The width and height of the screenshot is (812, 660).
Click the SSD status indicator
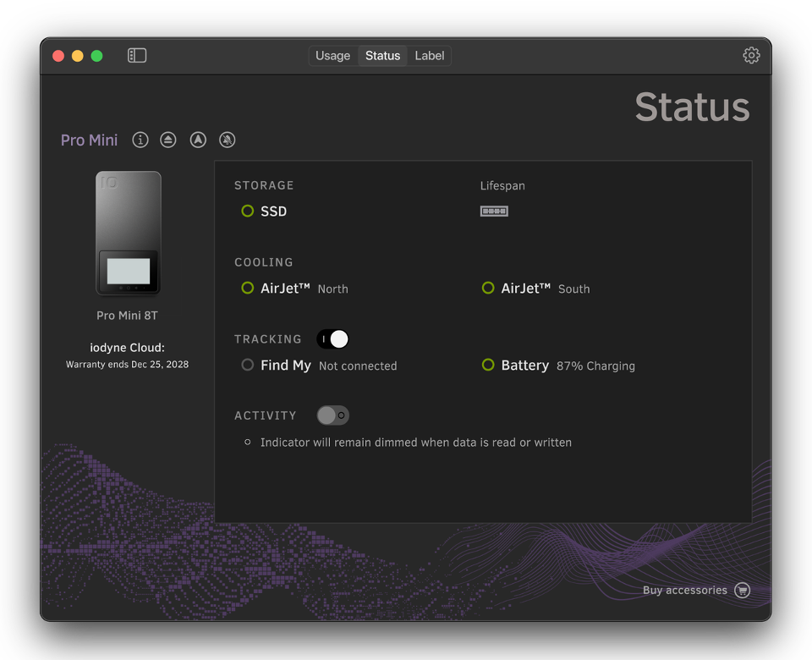click(248, 212)
